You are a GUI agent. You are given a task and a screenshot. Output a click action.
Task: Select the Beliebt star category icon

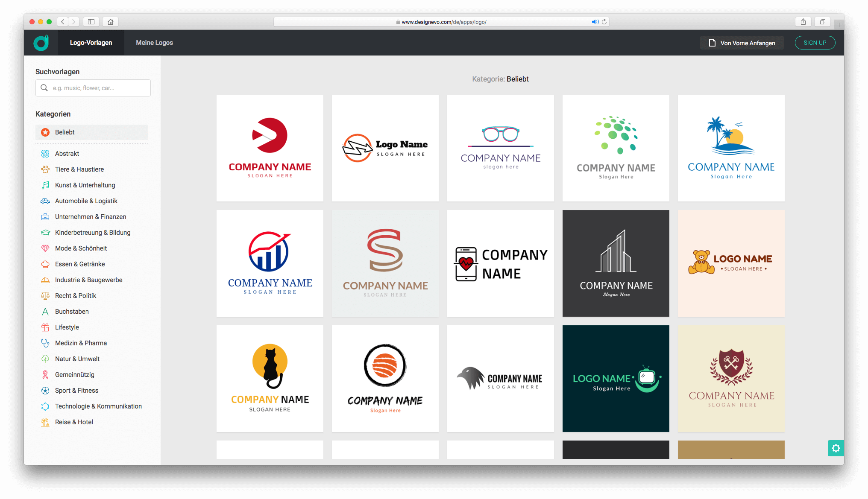(x=45, y=132)
